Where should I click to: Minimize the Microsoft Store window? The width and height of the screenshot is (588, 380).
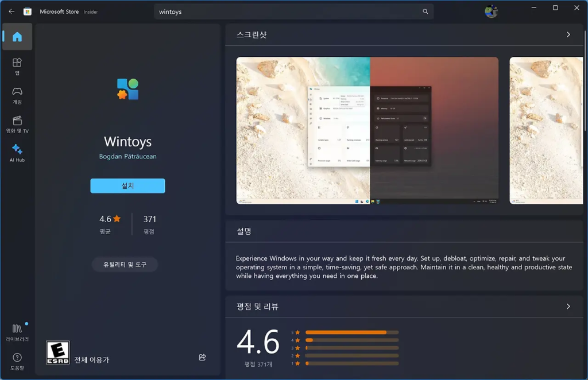point(533,7)
